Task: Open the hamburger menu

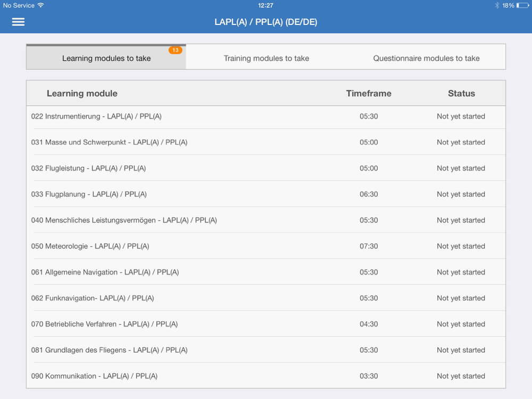Action: [x=18, y=22]
